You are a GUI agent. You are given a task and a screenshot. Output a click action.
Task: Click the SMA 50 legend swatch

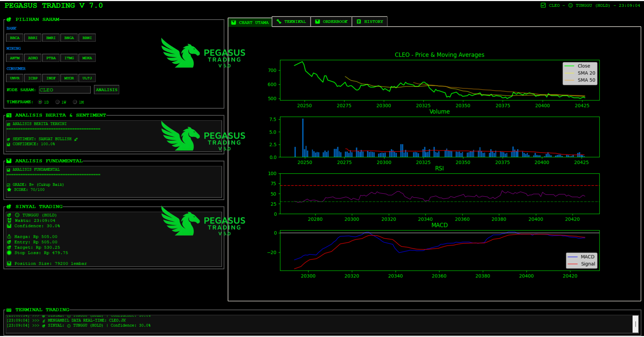569,80
